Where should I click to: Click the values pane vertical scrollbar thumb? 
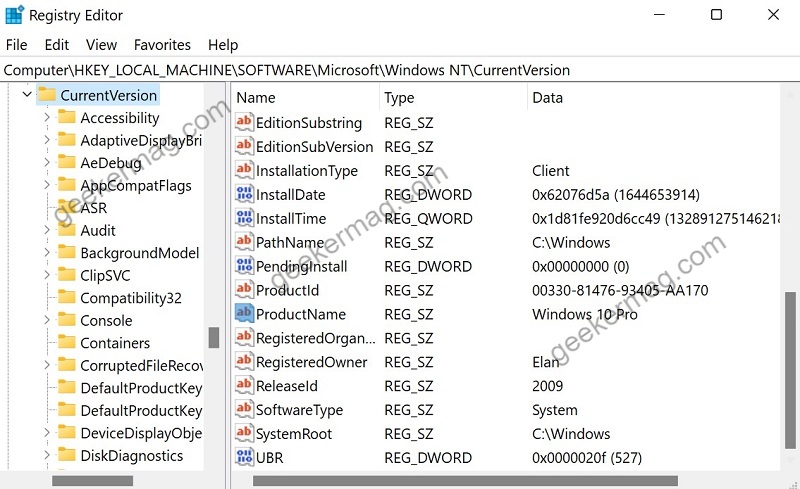(x=790, y=371)
